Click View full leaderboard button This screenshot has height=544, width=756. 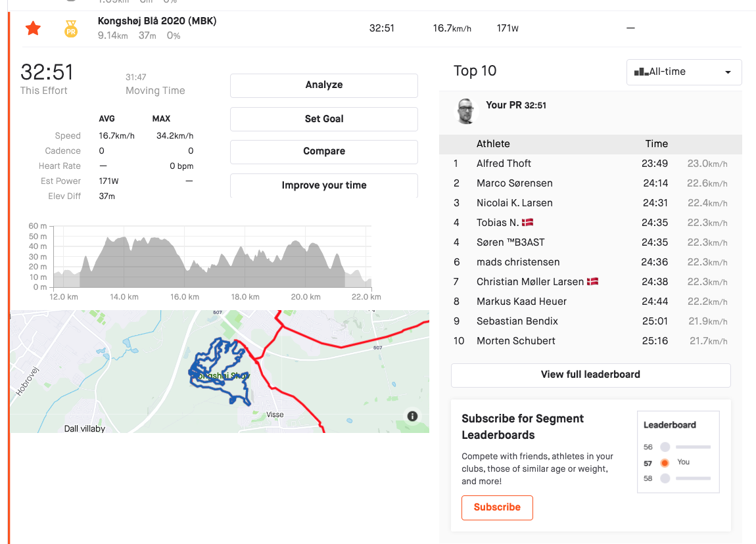pos(590,374)
